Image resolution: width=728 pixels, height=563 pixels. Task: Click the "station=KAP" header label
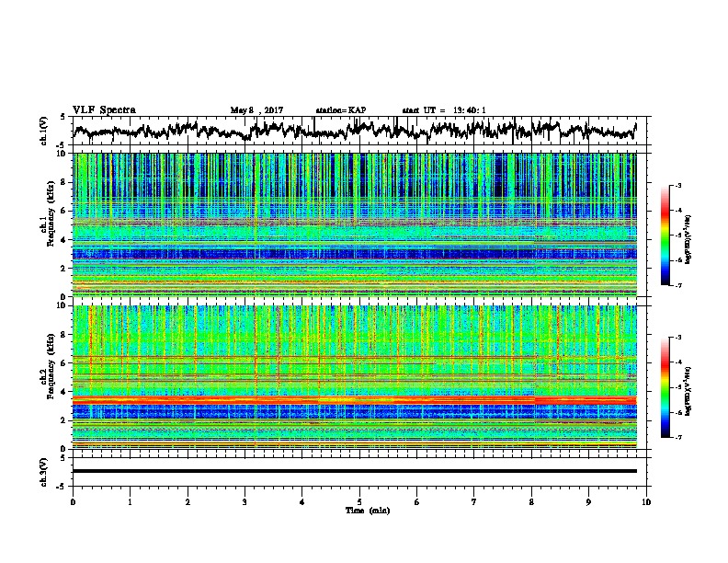(x=341, y=110)
